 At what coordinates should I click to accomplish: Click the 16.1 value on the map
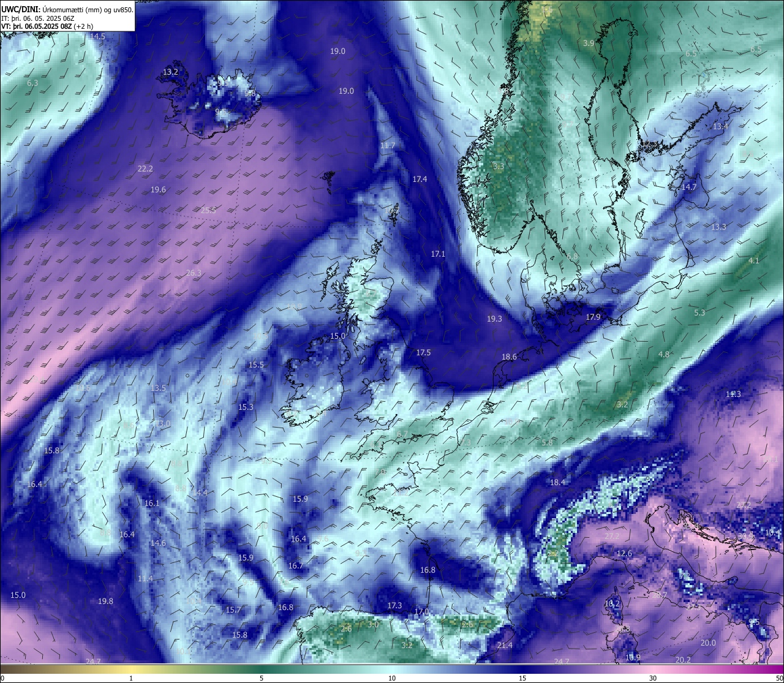[x=151, y=503]
